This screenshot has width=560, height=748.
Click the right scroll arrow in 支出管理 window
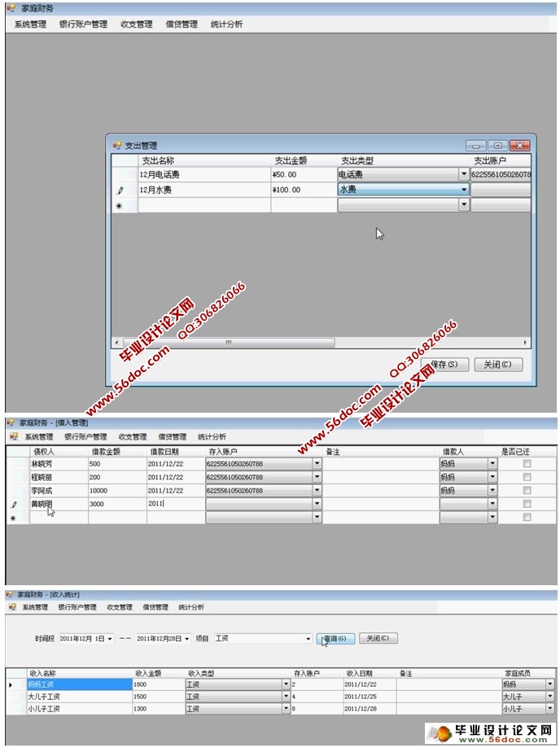pos(526,343)
